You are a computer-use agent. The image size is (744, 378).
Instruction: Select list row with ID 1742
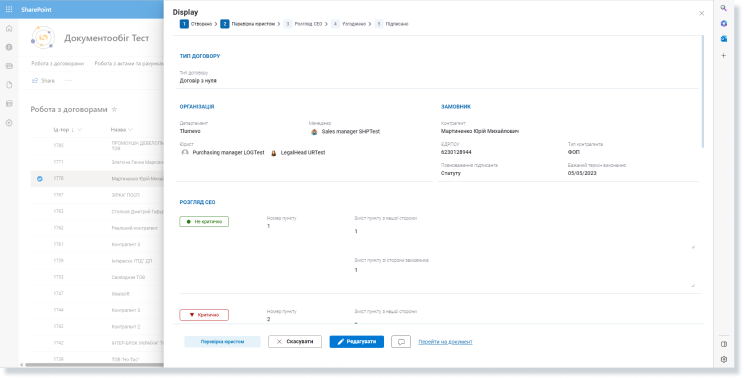(x=97, y=343)
